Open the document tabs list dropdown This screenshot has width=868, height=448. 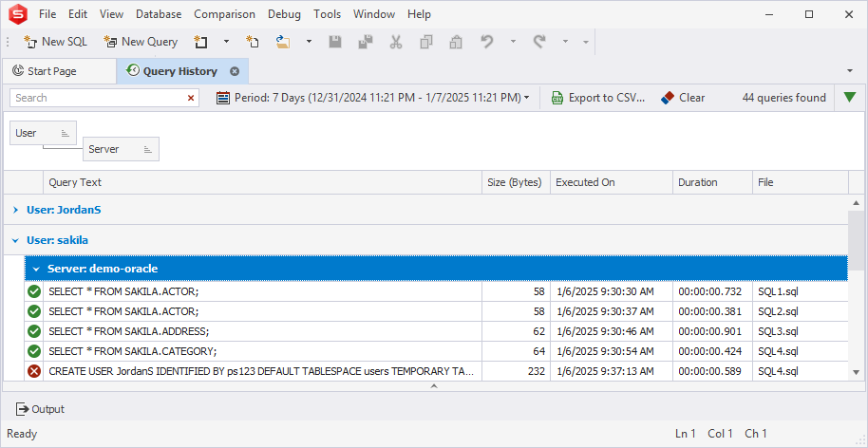click(x=850, y=71)
